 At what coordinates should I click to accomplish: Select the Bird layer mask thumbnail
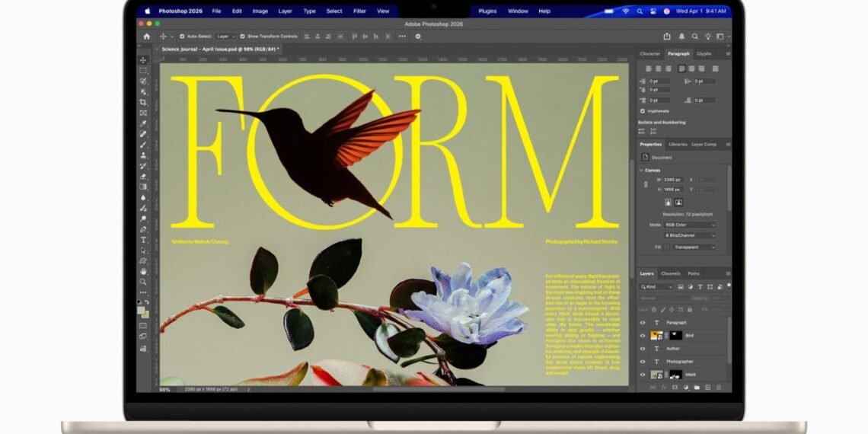pos(676,336)
